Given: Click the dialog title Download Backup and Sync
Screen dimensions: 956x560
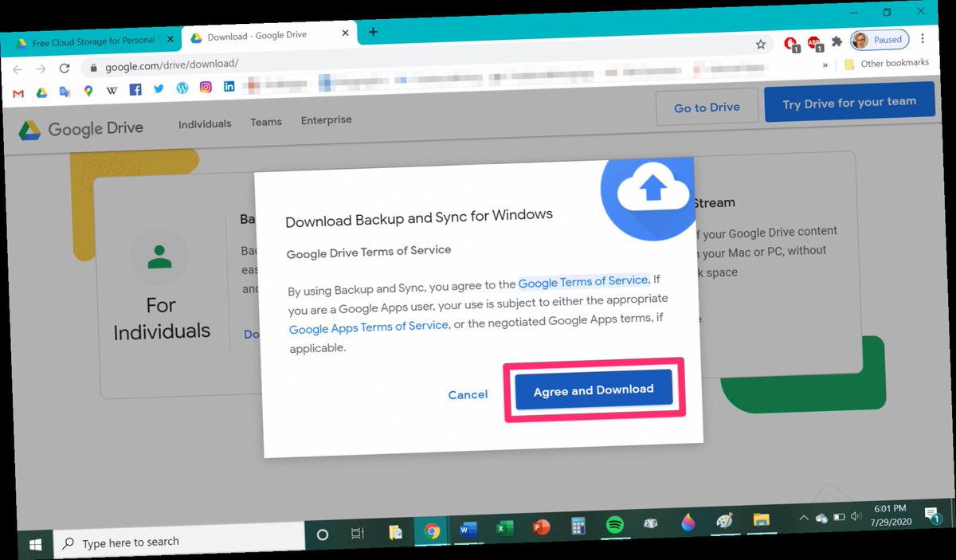Looking at the screenshot, I should (419, 219).
